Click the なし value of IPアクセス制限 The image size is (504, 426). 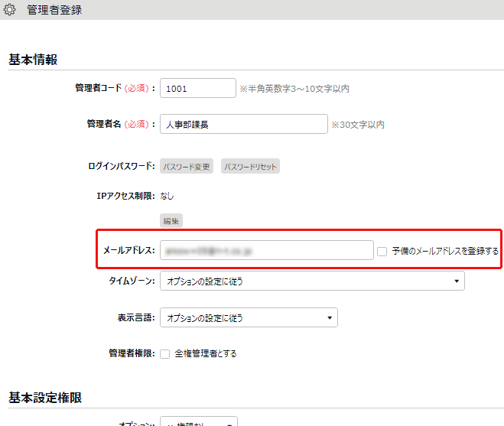coord(167,196)
